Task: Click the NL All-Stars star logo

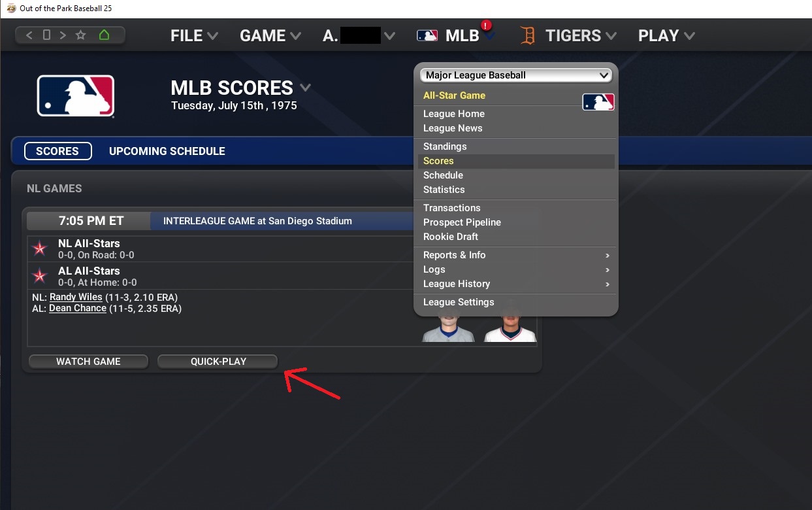Action: tap(40, 248)
